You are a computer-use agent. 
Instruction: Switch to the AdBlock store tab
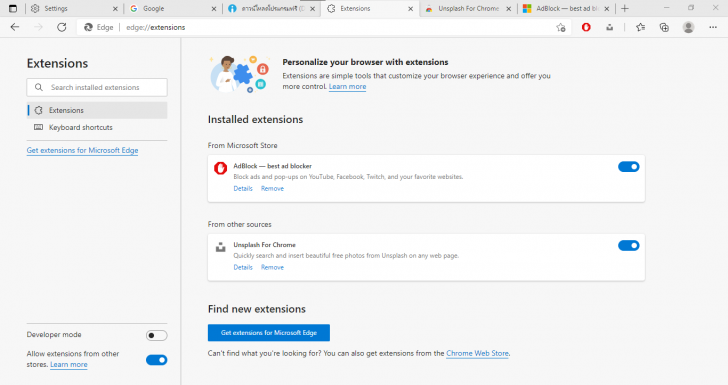click(x=566, y=8)
